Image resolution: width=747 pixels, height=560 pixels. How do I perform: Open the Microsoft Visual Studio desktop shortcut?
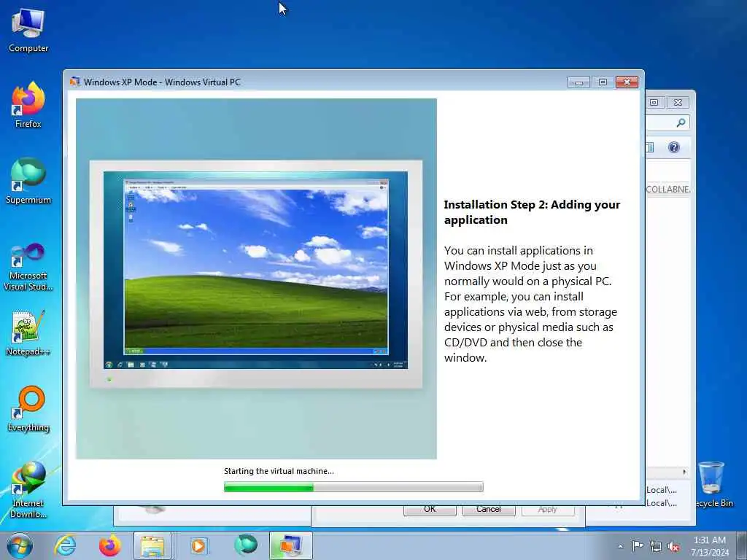pyautogui.click(x=28, y=267)
